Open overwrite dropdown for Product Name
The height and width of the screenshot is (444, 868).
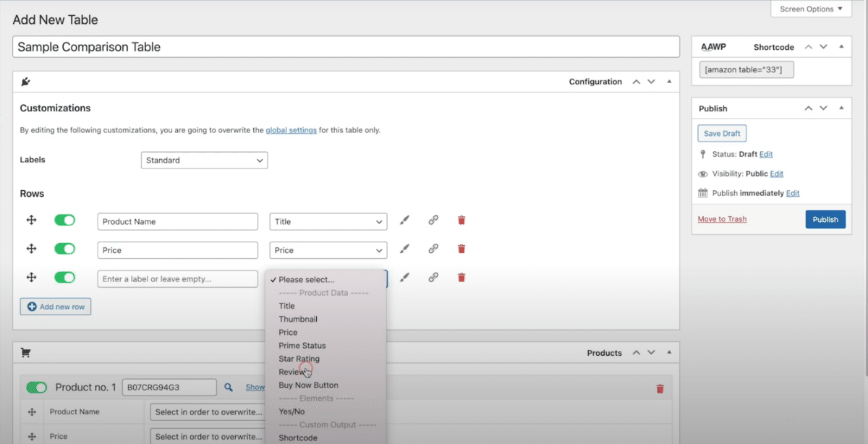pyautogui.click(x=208, y=412)
